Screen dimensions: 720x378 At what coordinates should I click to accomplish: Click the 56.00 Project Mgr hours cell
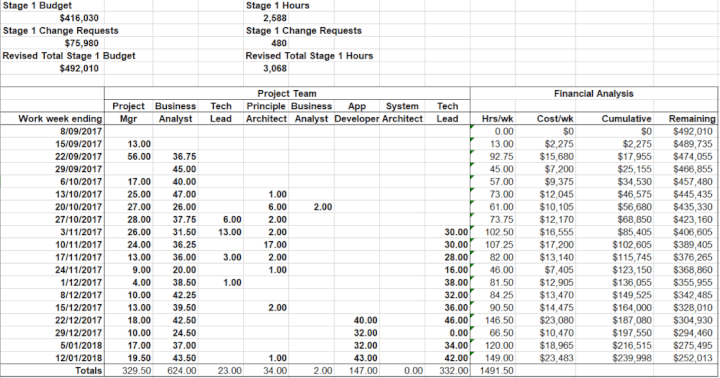[x=139, y=157]
